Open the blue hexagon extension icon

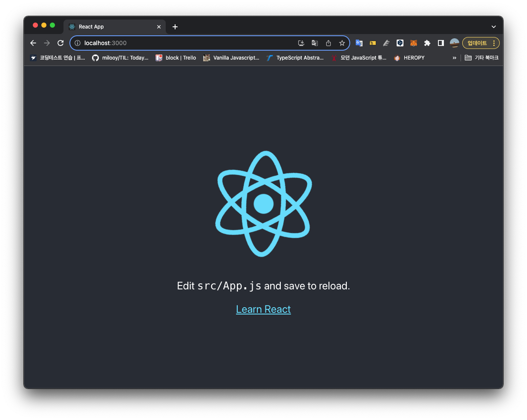pos(400,43)
